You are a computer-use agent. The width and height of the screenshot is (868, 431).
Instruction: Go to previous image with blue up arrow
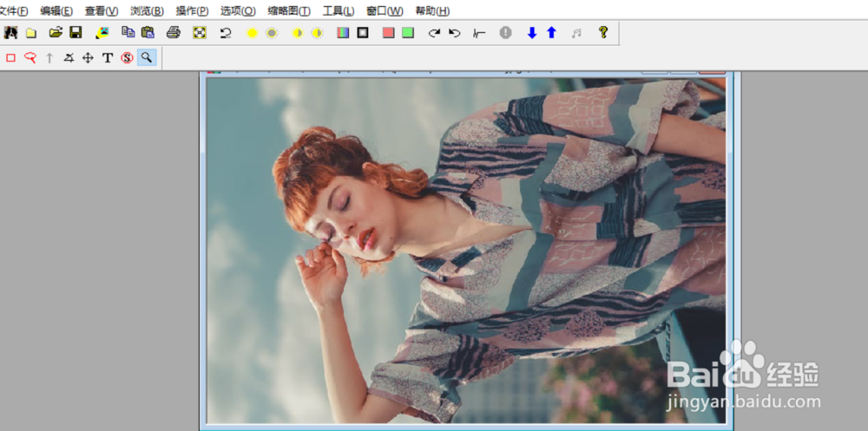(x=551, y=33)
